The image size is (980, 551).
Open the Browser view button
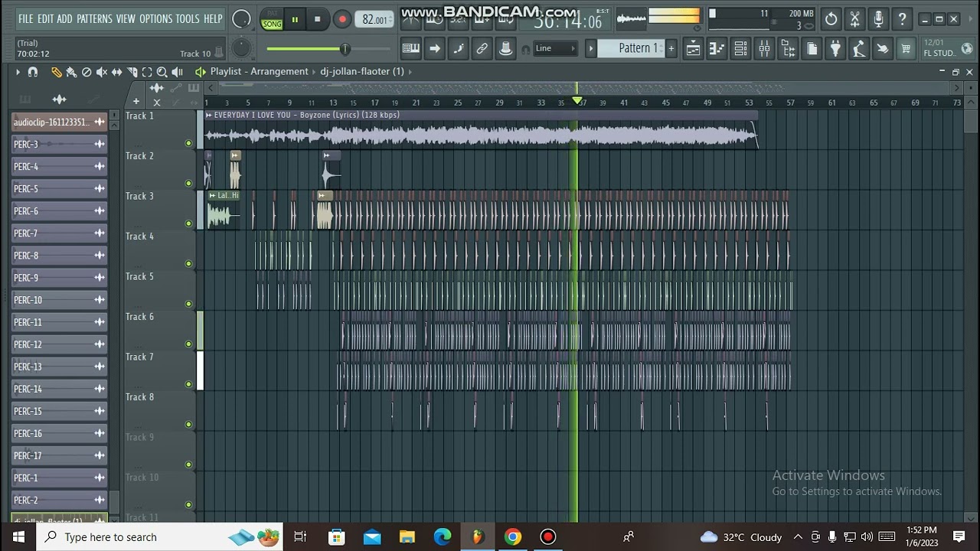[788, 49]
